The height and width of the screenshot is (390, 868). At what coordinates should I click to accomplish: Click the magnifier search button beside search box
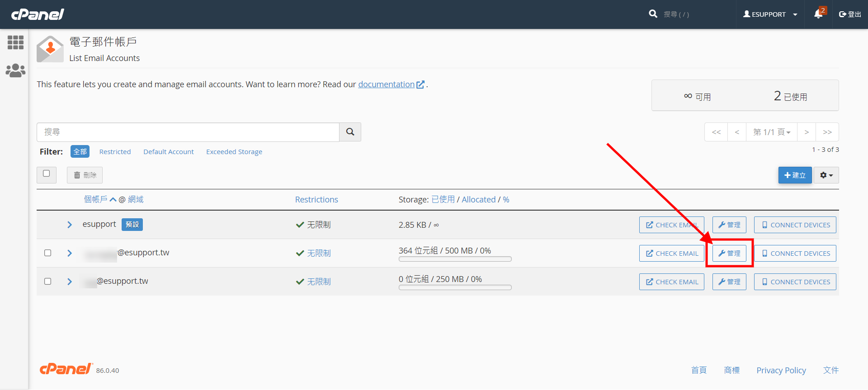pos(350,132)
